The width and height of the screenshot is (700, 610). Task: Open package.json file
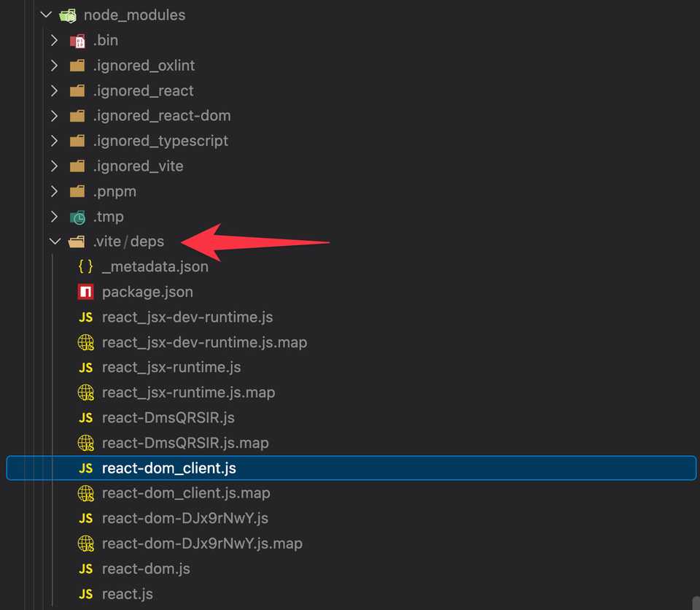coord(148,293)
